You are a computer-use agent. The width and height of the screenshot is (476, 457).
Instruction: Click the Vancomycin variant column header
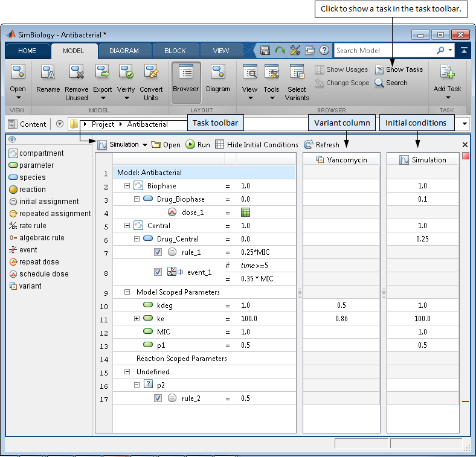point(341,160)
